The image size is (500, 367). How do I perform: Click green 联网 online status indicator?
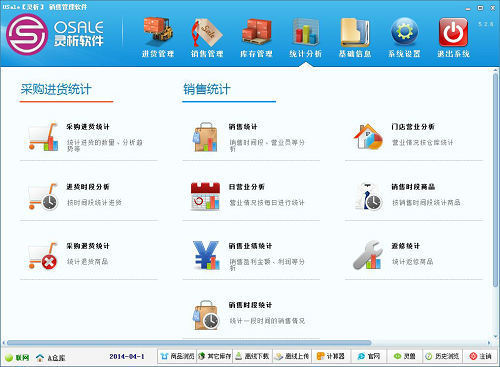click(17, 358)
